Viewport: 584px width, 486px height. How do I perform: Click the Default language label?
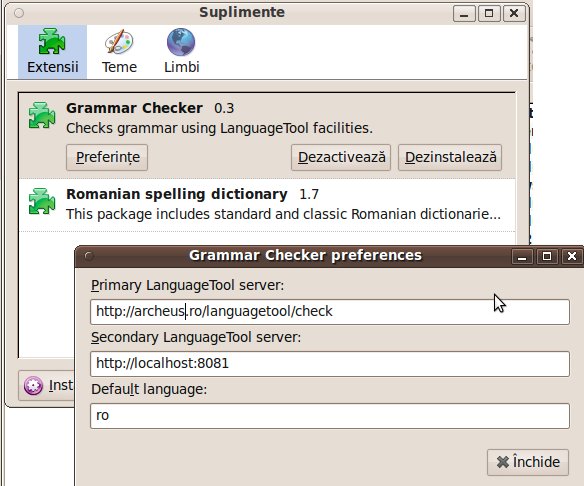pyautogui.click(x=149, y=390)
